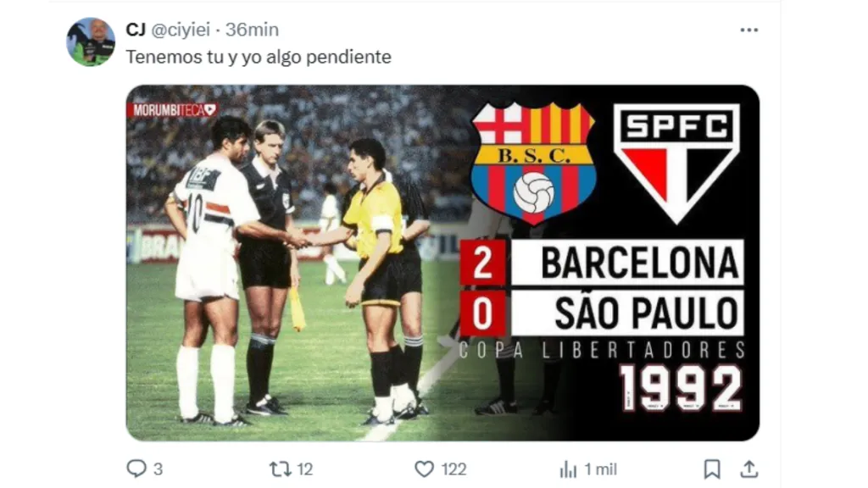Click the Morumbiteca watermark on the photo
Screen dimensions: 868x488
pos(173,109)
